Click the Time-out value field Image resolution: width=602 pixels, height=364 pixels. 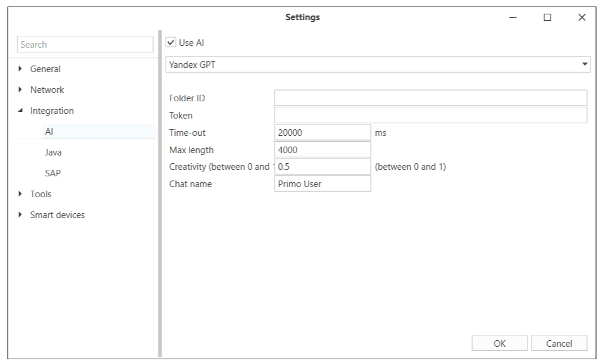click(322, 133)
